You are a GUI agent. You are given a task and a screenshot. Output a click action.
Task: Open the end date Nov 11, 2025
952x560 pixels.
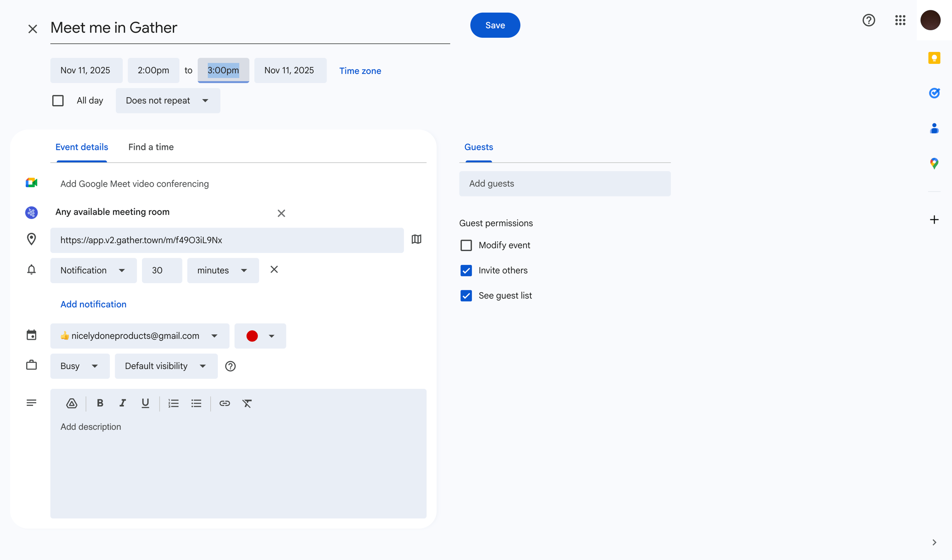point(290,70)
